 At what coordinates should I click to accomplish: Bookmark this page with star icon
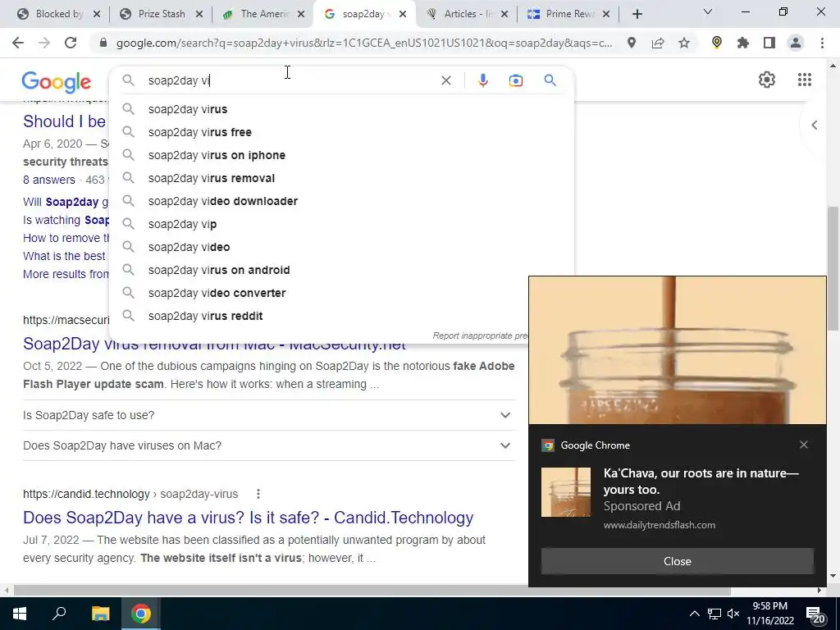pyautogui.click(x=684, y=43)
